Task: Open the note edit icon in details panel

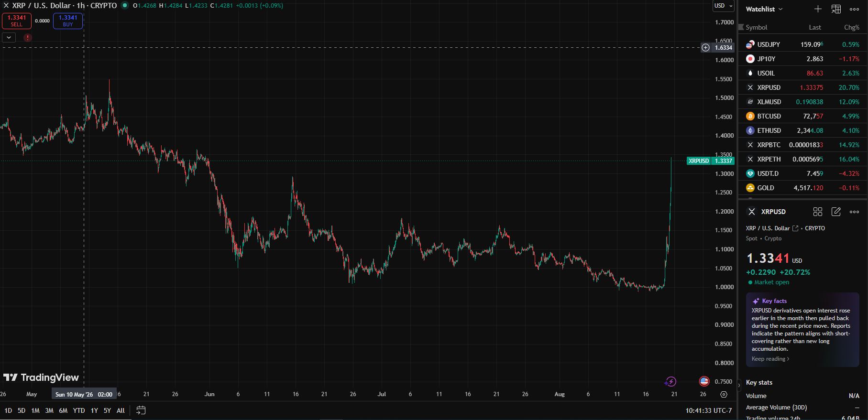Action: (836, 212)
